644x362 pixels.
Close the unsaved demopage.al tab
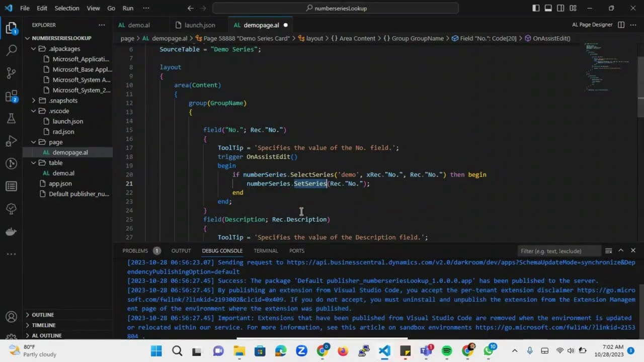click(285, 25)
